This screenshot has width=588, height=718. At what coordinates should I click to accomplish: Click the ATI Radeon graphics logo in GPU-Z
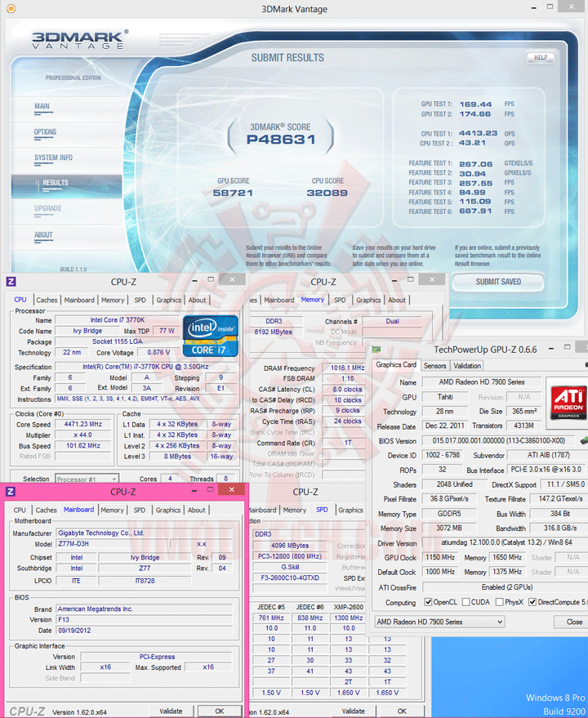[568, 403]
